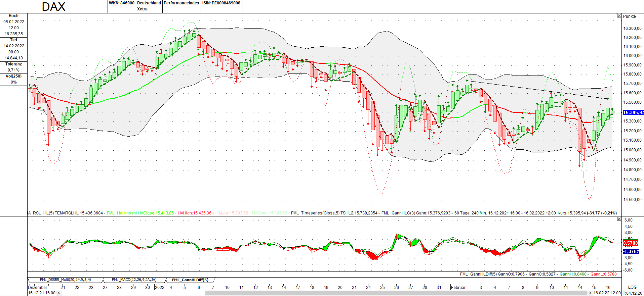Click the scroll-left arrow on the time scrollbar
Viewport: 644px width, 296px height.
tap(59, 293)
